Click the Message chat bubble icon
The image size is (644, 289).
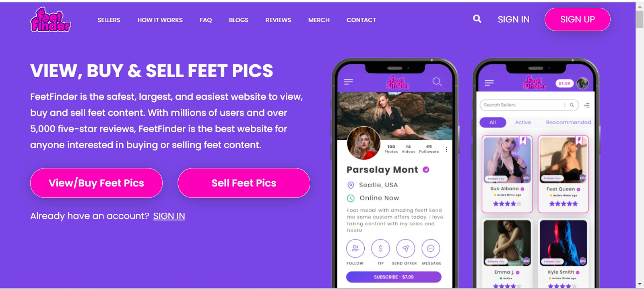pyautogui.click(x=431, y=248)
